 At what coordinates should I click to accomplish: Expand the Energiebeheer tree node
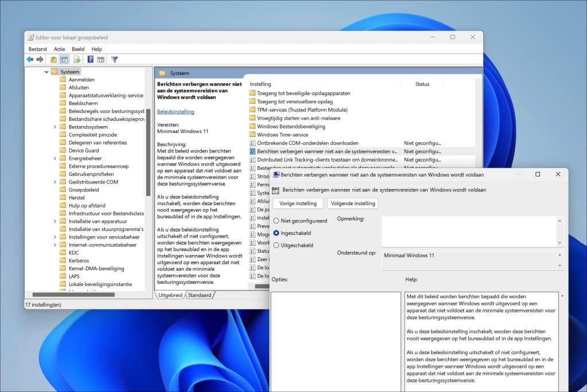tap(54, 158)
